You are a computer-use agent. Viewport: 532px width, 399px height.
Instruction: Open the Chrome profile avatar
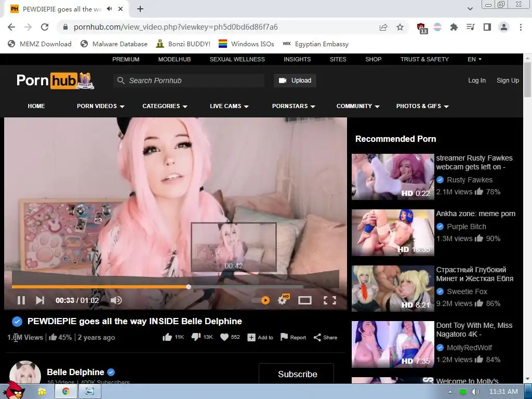coord(504,27)
